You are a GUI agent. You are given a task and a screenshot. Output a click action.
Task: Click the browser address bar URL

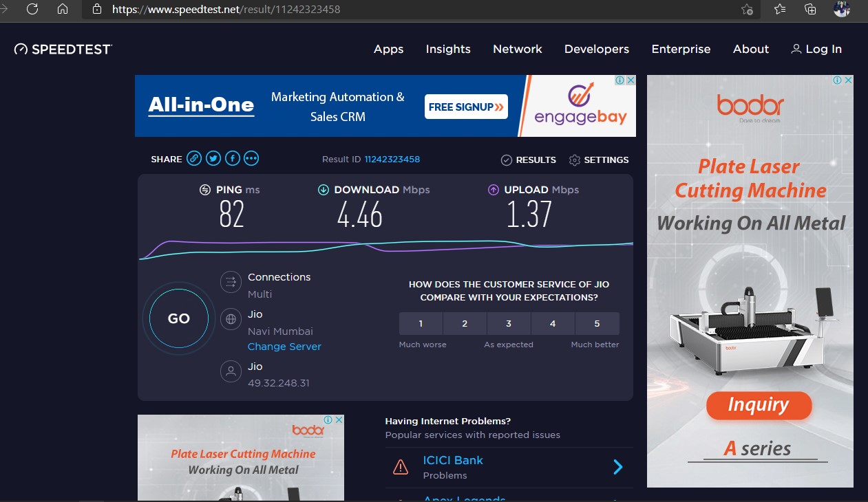coord(226,10)
